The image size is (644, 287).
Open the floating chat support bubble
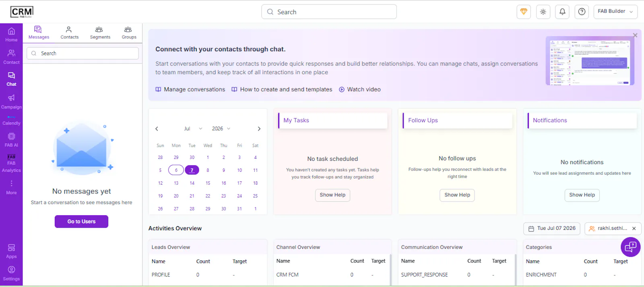pyautogui.click(x=630, y=247)
